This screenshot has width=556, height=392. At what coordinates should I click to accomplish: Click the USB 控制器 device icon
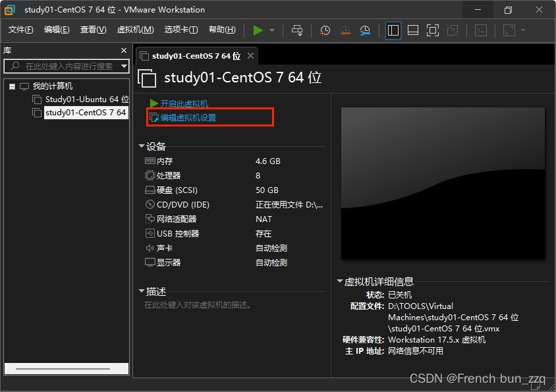(150, 233)
